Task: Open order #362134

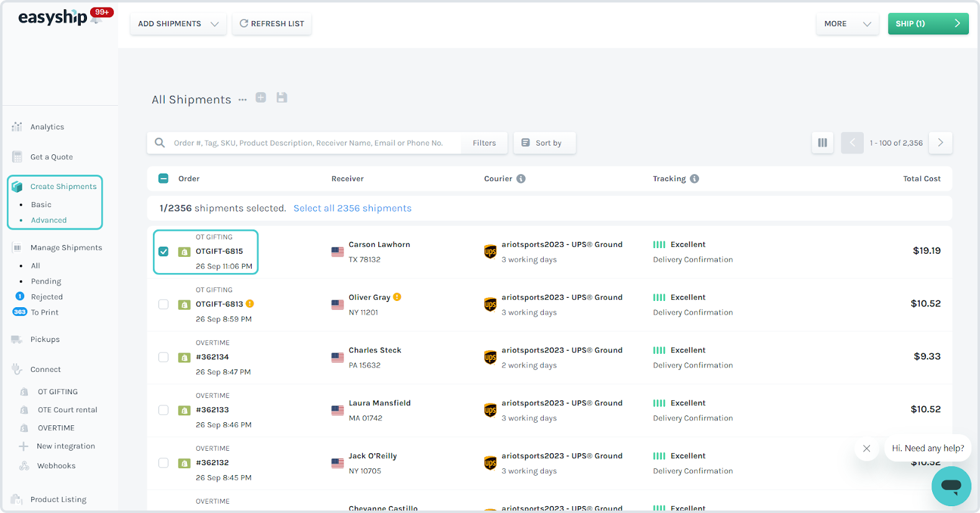Action: click(212, 357)
